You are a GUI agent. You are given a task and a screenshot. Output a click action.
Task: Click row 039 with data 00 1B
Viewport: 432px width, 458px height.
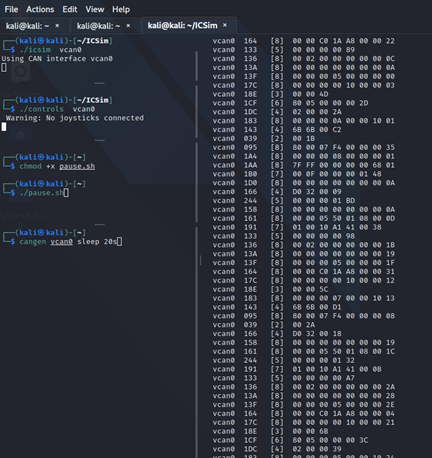tap(264, 139)
